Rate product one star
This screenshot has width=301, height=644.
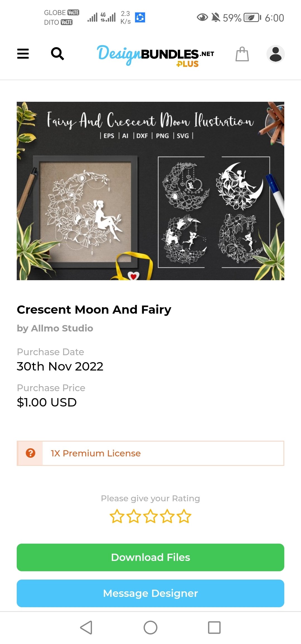tap(117, 516)
